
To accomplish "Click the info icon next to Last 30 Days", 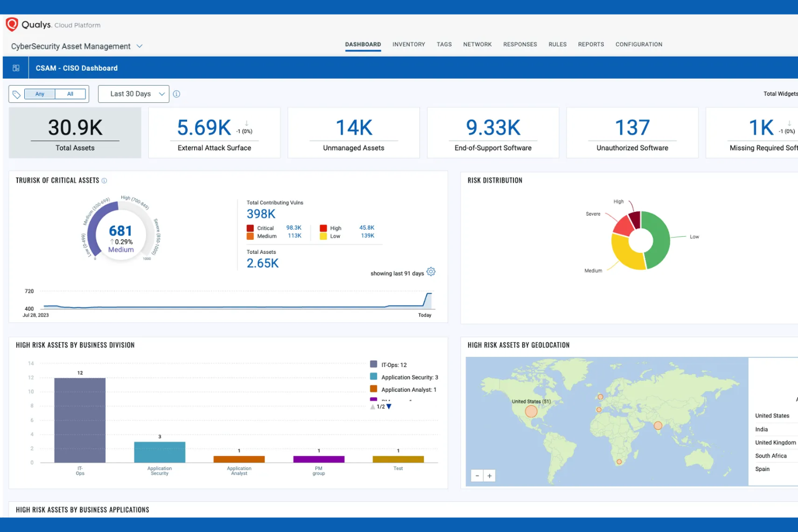I will pos(177,94).
